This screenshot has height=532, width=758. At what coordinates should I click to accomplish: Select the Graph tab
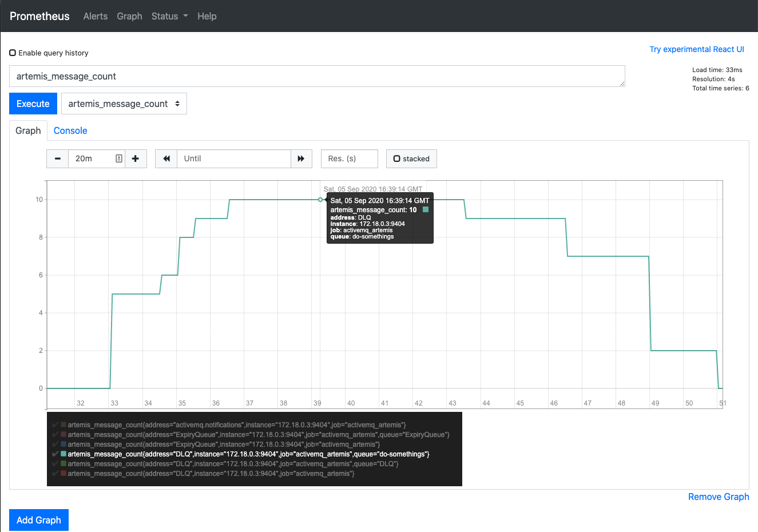point(28,130)
